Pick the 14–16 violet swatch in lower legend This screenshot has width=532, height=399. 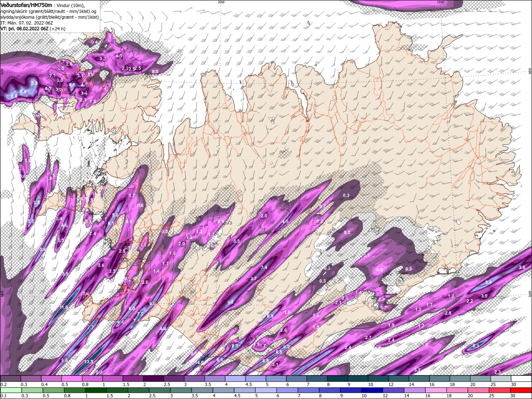point(414,390)
